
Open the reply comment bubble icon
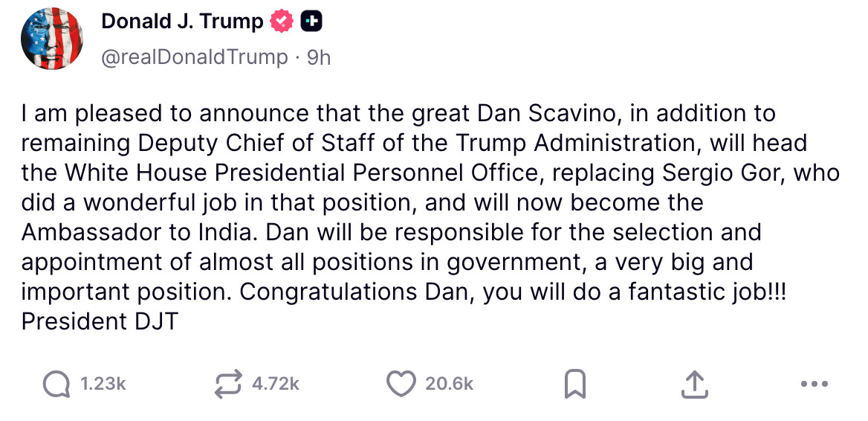coord(55,384)
